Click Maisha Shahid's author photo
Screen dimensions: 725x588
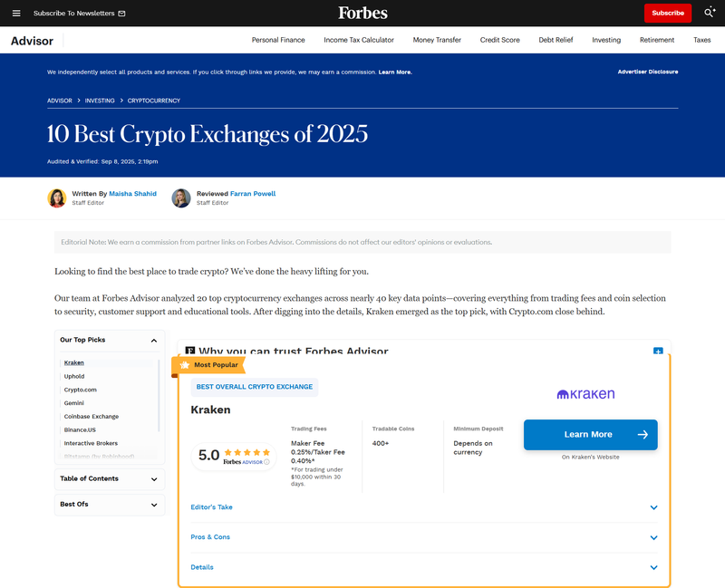click(x=57, y=198)
